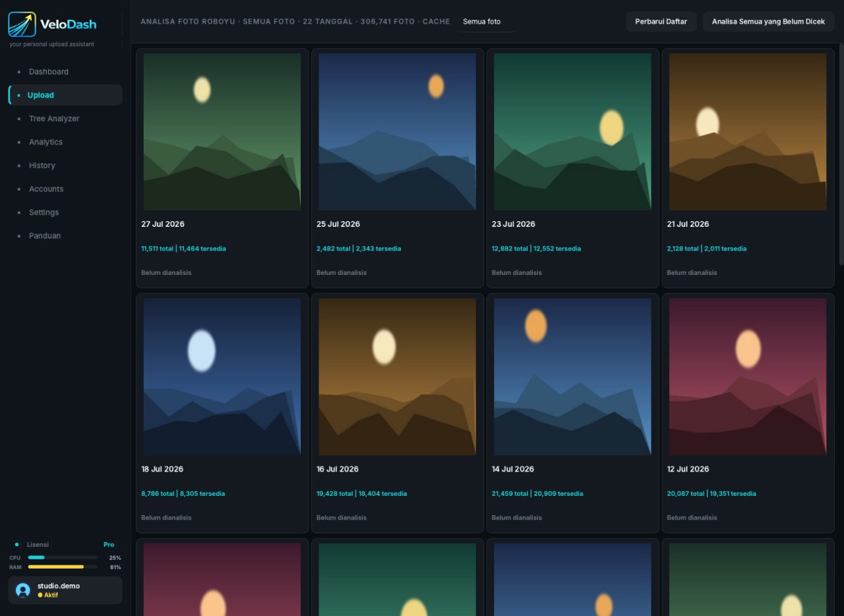Open the Semua foto filter dropdown

(x=487, y=22)
